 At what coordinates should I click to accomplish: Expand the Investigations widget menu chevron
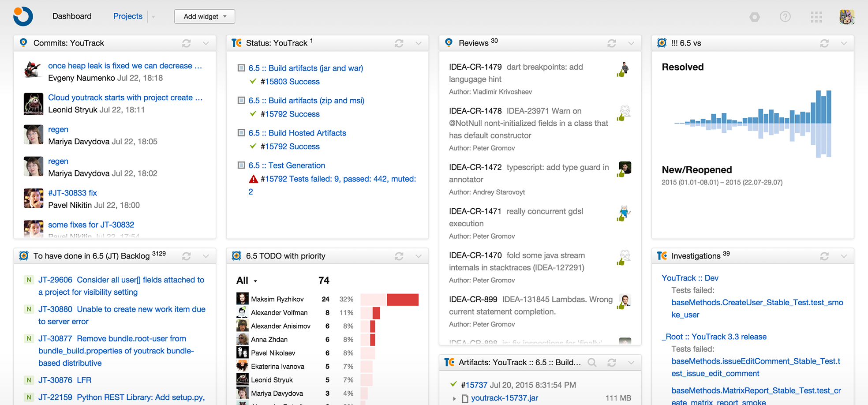click(x=844, y=256)
